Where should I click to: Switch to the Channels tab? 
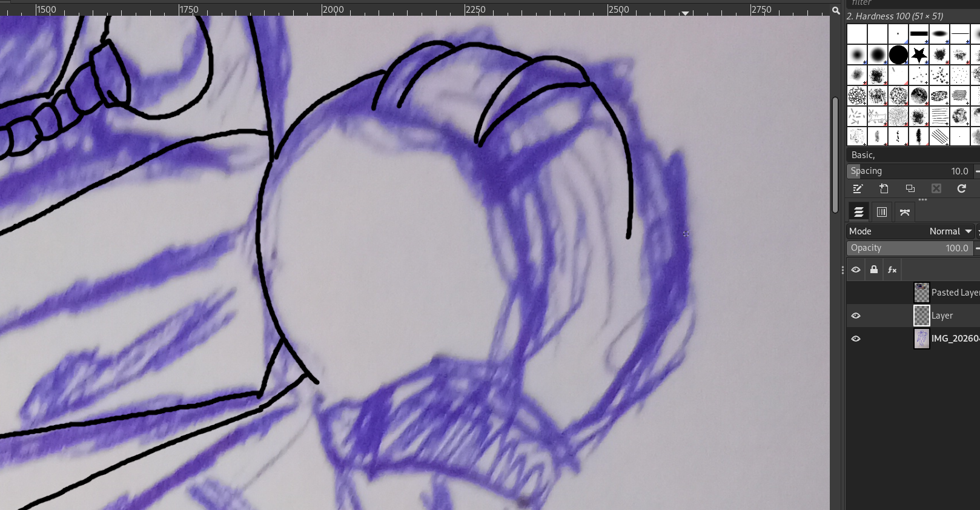(882, 212)
